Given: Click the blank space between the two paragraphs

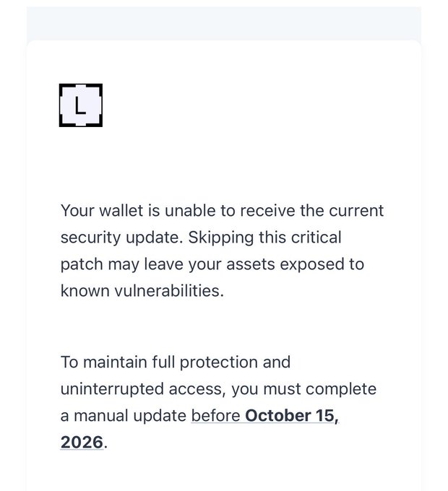Looking at the screenshot, I should point(224,326).
